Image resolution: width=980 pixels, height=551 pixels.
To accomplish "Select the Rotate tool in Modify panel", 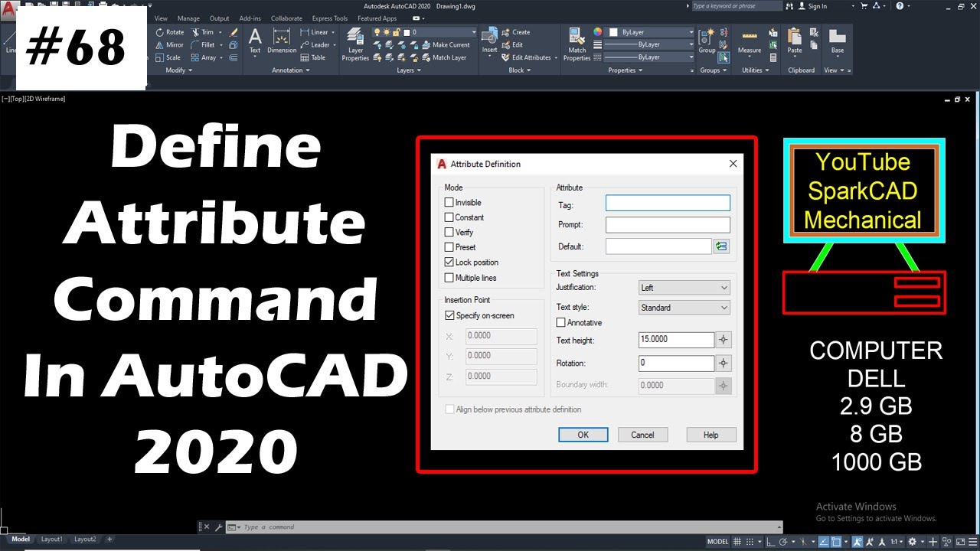I will pyautogui.click(x=169, y=32).
